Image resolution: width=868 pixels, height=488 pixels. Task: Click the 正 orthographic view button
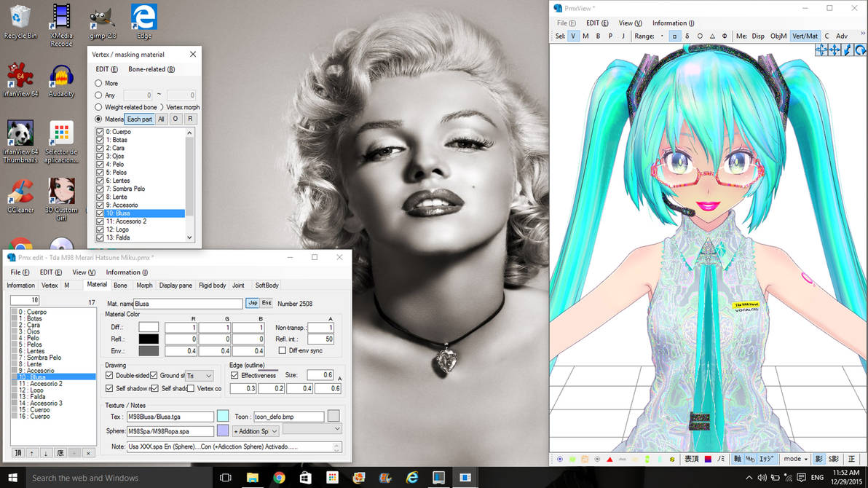click(x=851, y=459)
